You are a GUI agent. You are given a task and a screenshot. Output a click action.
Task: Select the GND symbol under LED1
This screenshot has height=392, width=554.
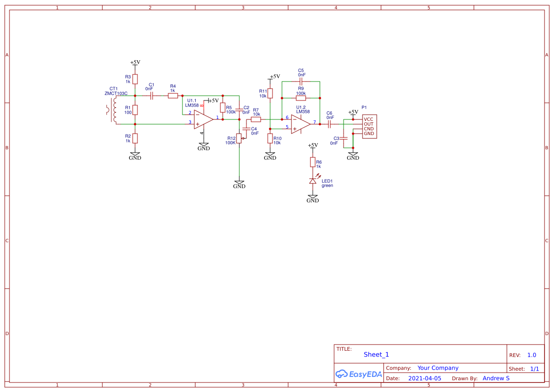coord(313,198)
